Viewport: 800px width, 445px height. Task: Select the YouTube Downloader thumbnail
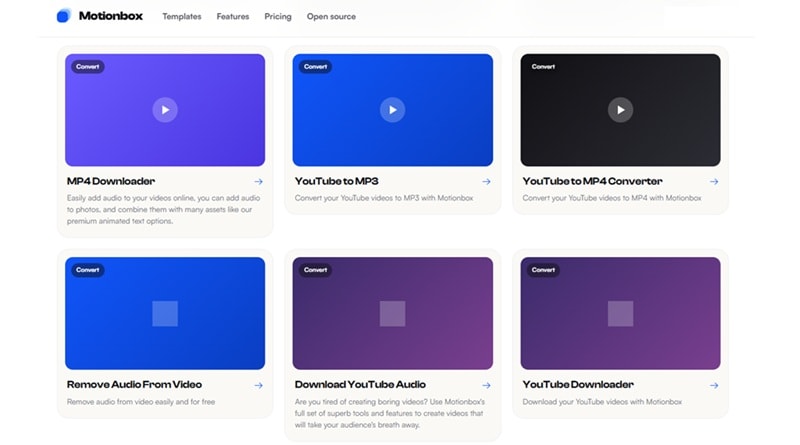(620, 313)
